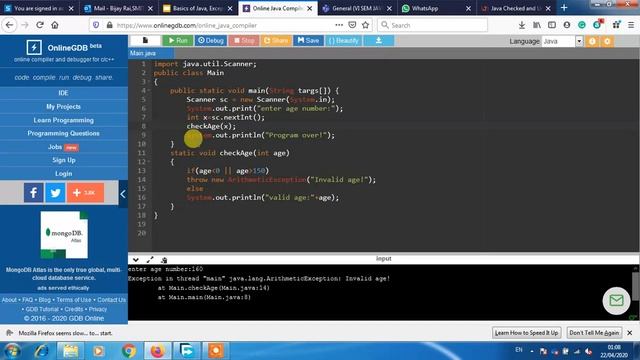Reload the page with the refresh icon
Image resolution: width=640 pixels, height=360 pixels.
(x=40, y=25)
